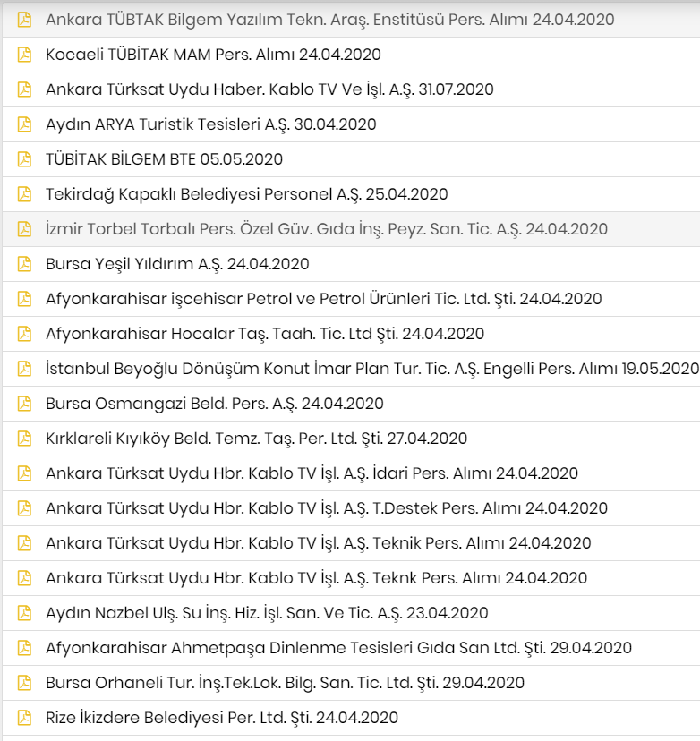Click PDF icon for Afyonkarahisar Hocalar Taş.
700x741 pixels.
click(x=24, y=334)
